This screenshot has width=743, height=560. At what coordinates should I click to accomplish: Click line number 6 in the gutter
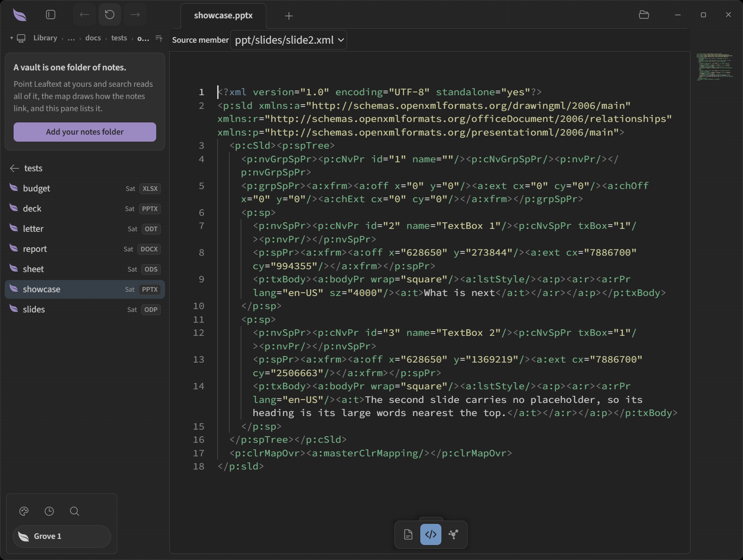202,213
